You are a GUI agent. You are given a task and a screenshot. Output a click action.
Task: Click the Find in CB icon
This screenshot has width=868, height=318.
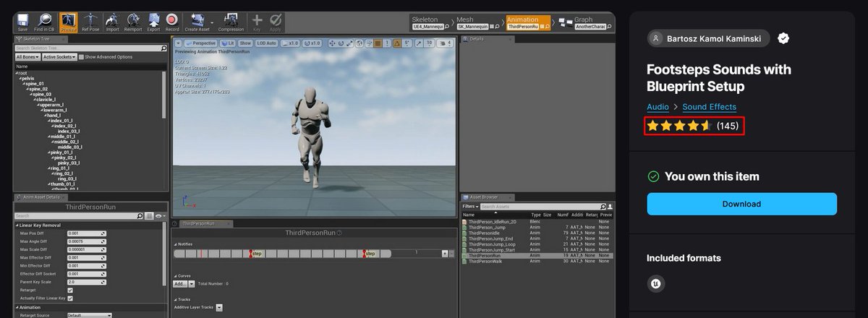(45, 22)
